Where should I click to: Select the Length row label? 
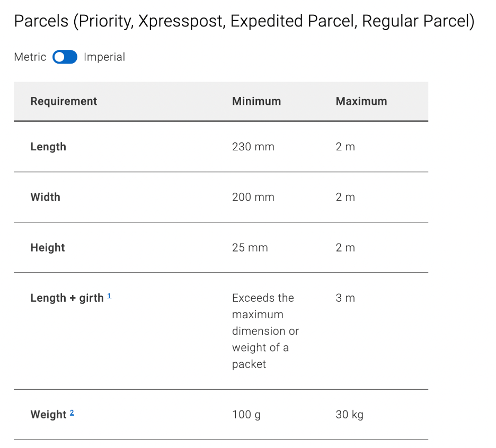click(x=48, y=147)
